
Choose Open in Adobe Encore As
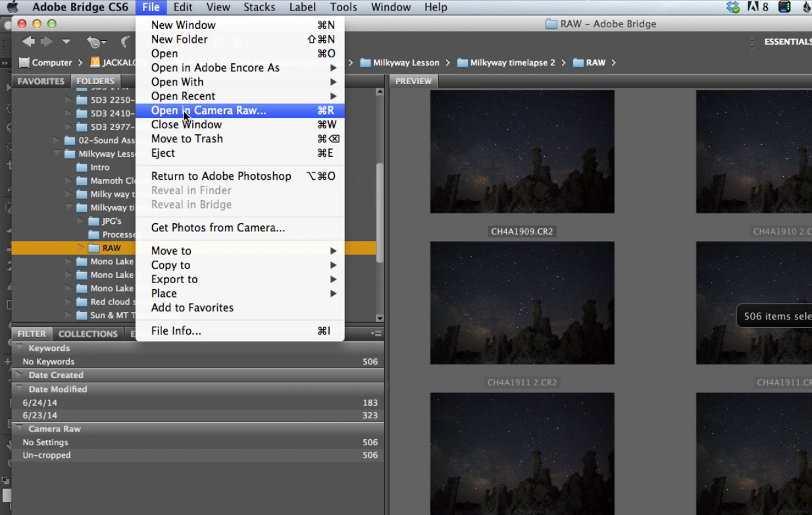click(x=240, y=68)
